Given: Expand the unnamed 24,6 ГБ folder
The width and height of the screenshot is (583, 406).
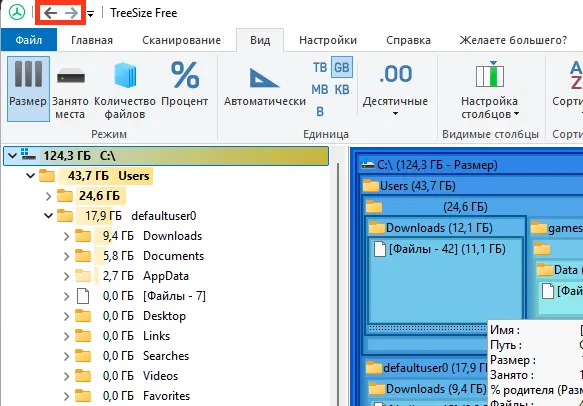Looking at the screenshot, I should pos(48,196).
